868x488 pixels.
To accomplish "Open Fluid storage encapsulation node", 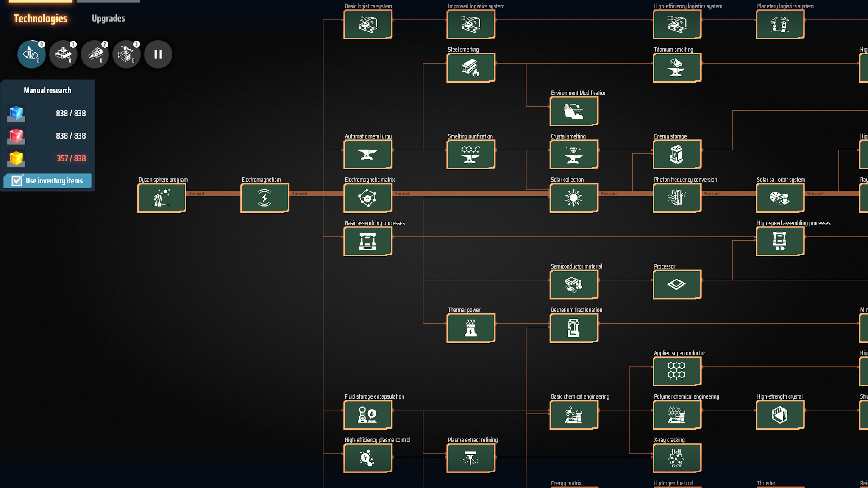I will (x=368, y=415).
